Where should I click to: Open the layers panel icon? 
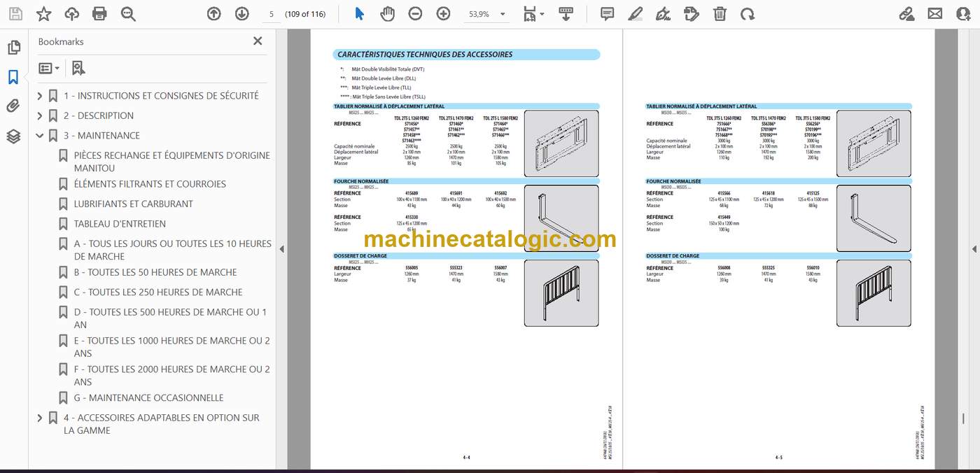tap(13, 136)
